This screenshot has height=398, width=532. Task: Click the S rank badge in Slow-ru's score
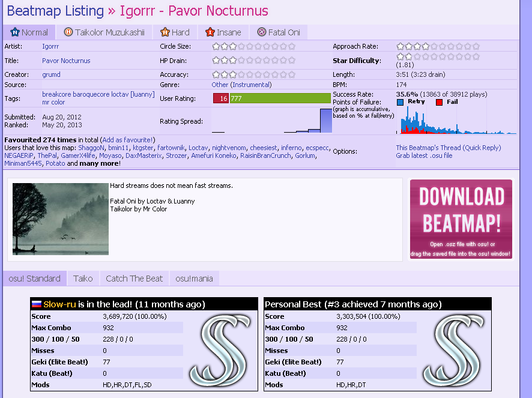pos(220,351)
